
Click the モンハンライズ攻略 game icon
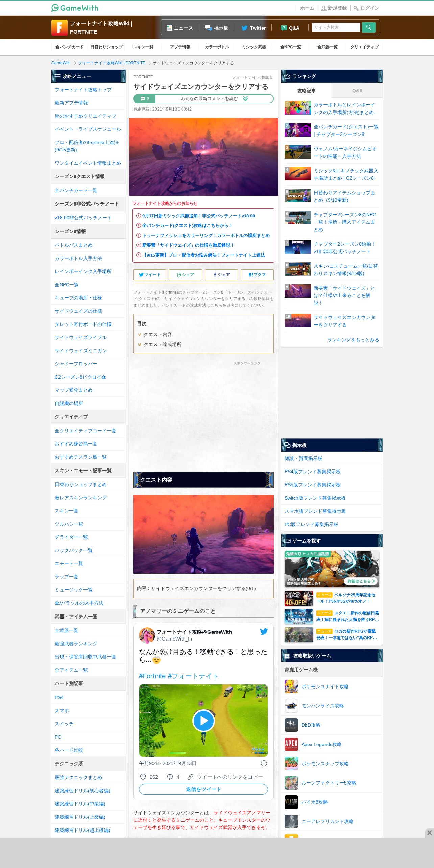coord(291,706)
